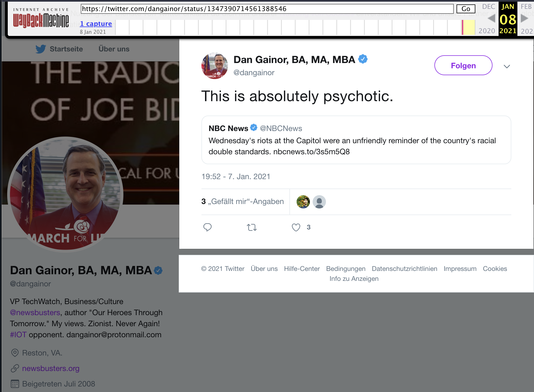Click the location pin icon
The image size is (534, 392).
15,353
